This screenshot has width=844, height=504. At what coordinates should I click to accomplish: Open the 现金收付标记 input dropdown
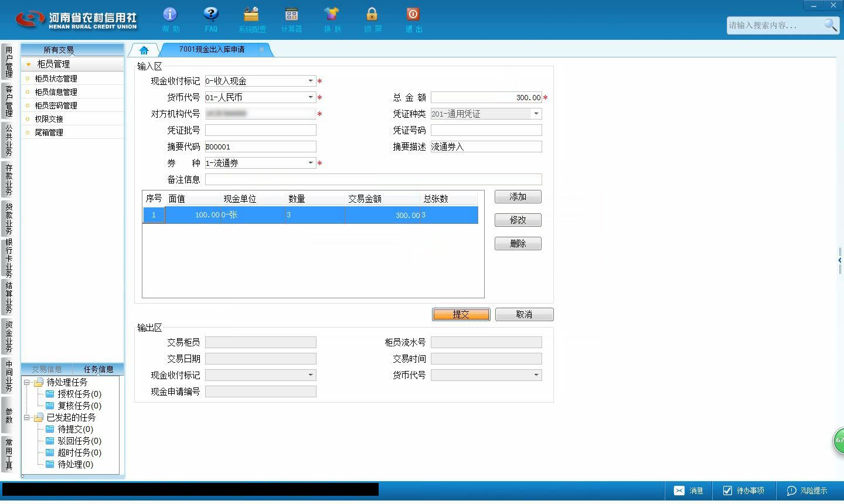point(311,81)
